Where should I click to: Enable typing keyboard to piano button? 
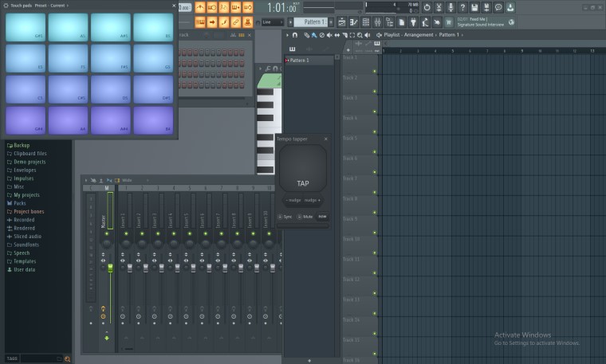coord(200,22)
